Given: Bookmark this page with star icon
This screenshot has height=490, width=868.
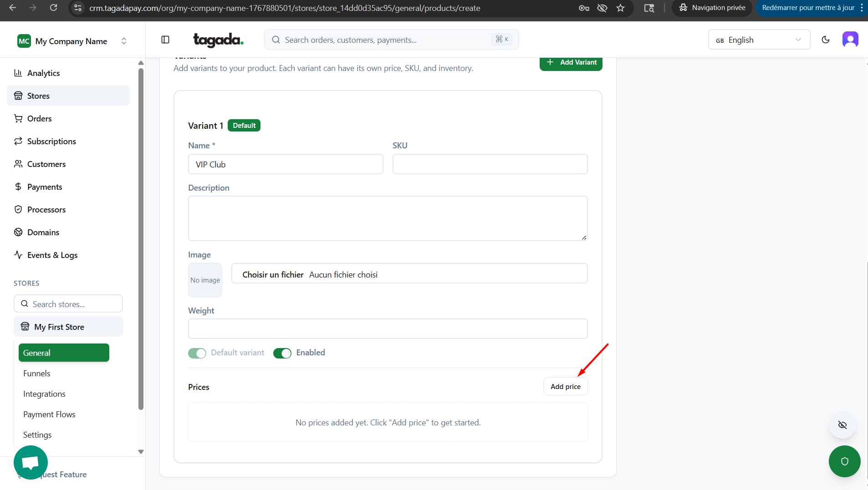Looking at the screenshot, I should [x=620, y=8].
